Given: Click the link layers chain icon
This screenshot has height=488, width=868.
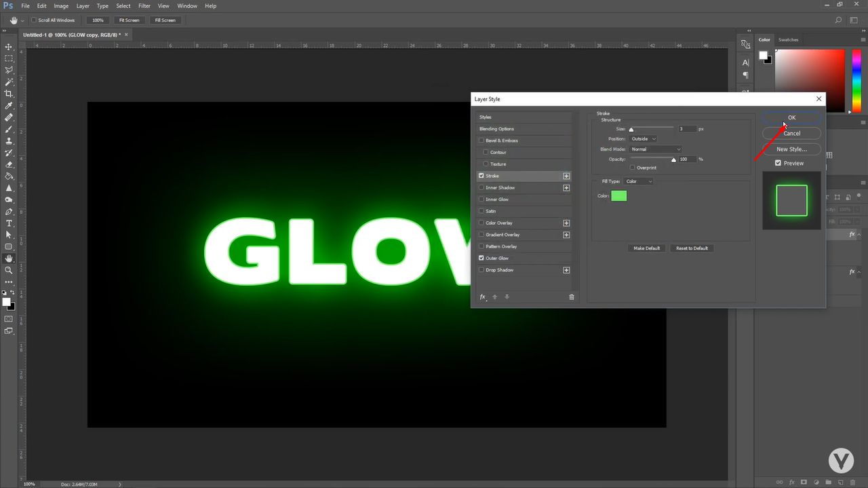Looking at the screenshot, I should [779, 483].
